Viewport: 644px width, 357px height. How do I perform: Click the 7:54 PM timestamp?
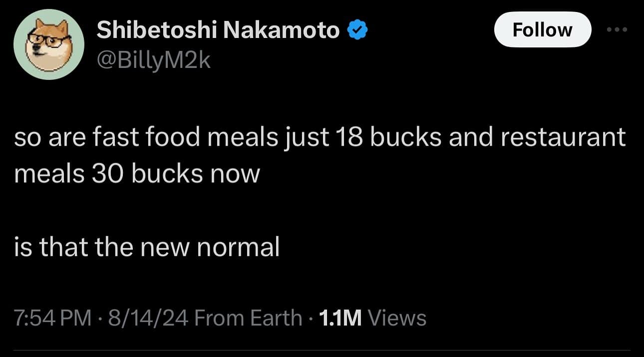52,318
